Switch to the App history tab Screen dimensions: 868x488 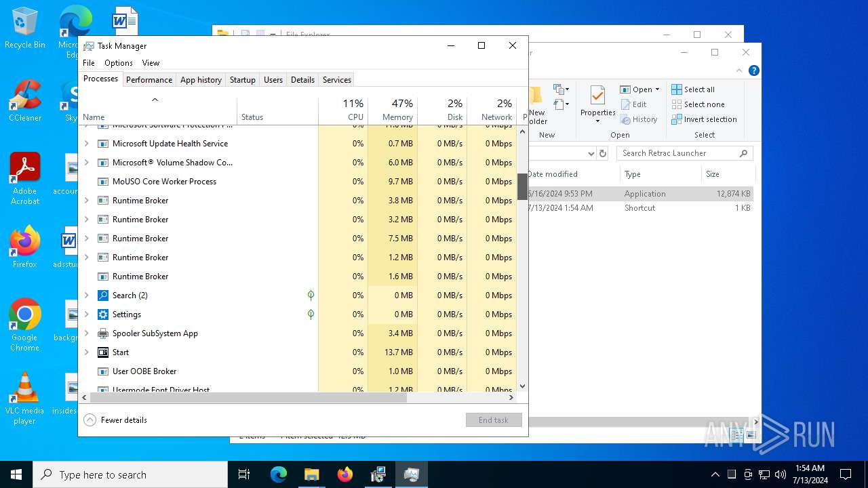[x=201, y=80]
